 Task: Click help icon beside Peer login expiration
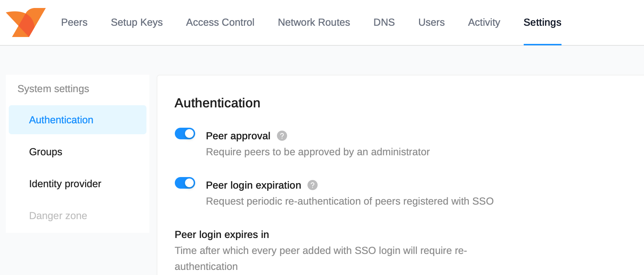click(x=312, y=185)
